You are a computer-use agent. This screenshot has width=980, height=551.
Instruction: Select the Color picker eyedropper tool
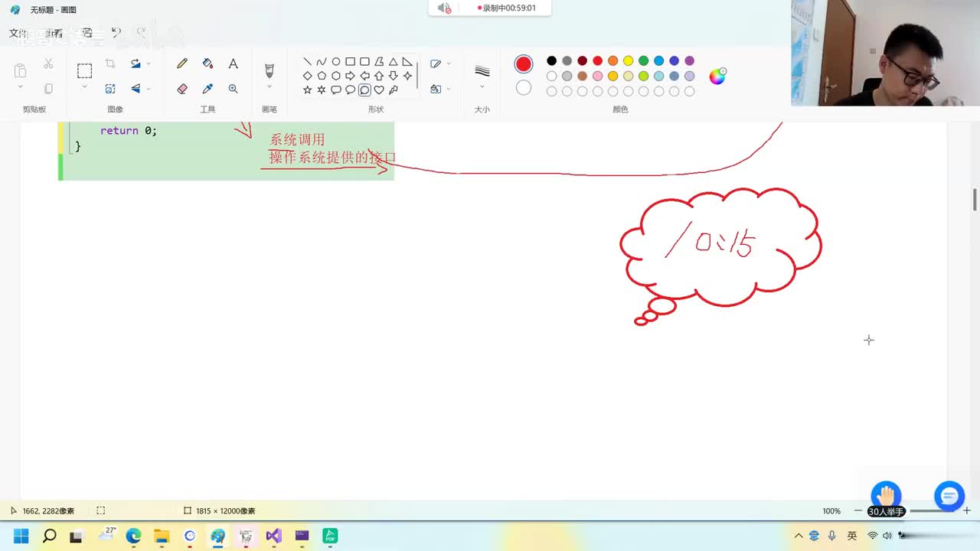207,89
